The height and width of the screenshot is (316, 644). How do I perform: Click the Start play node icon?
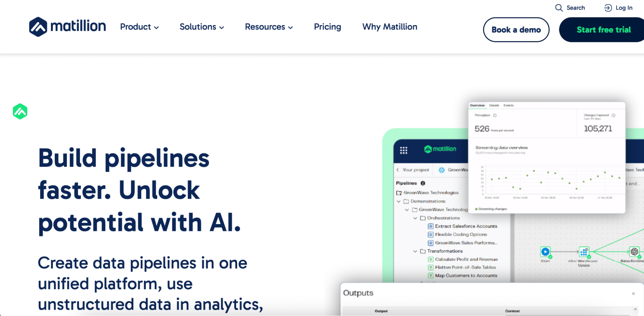coord(545,252)
